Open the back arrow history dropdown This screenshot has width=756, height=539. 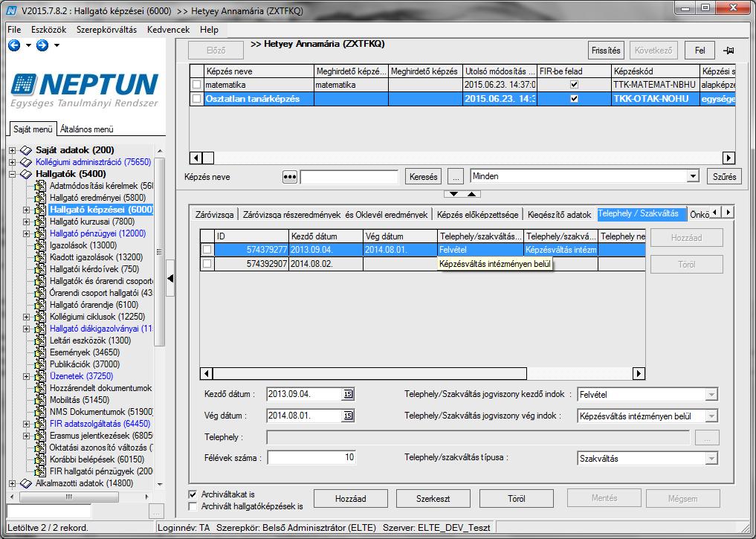[x=28, y=45]
